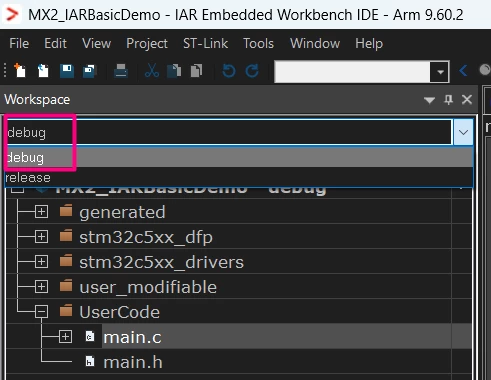Click the Open file toolbar icon
The width and height of the screenshot is (491, 380).
[x=43, y=71]
